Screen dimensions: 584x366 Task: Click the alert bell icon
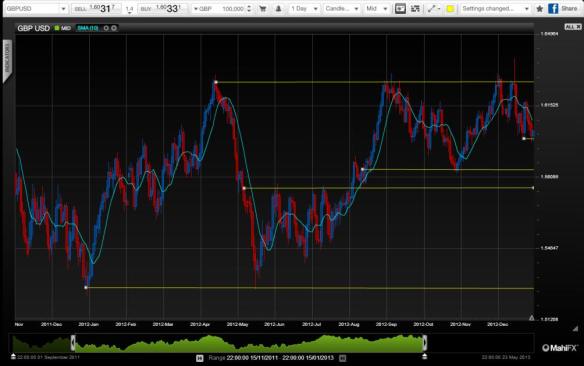coord(278,9)
